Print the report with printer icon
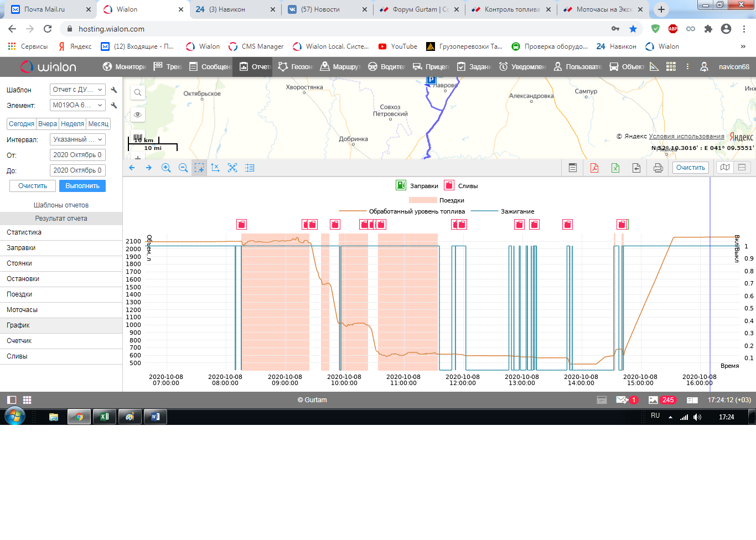The image size is (756, 540). (658, 168)
